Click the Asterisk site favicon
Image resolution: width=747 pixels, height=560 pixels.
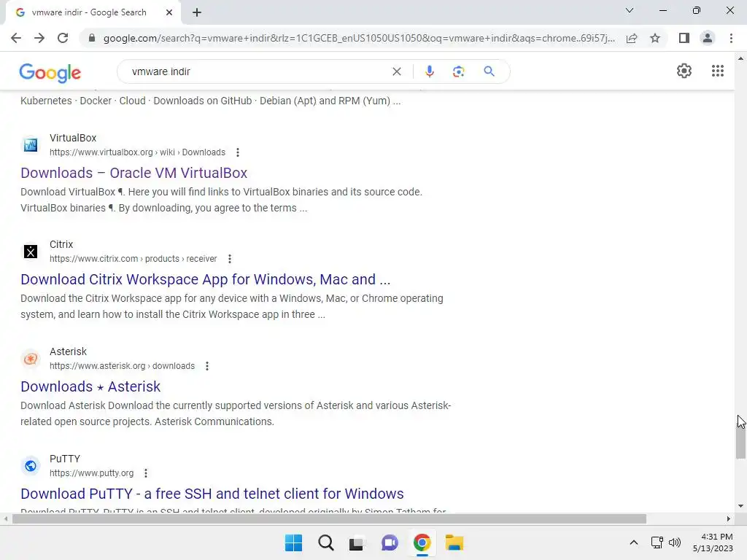(x=31, y=359)
